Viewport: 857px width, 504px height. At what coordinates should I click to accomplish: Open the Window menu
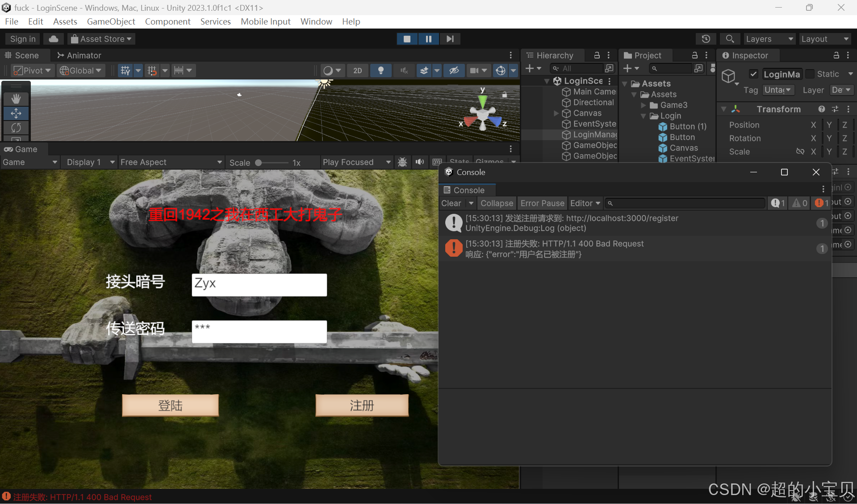point(316,21)
